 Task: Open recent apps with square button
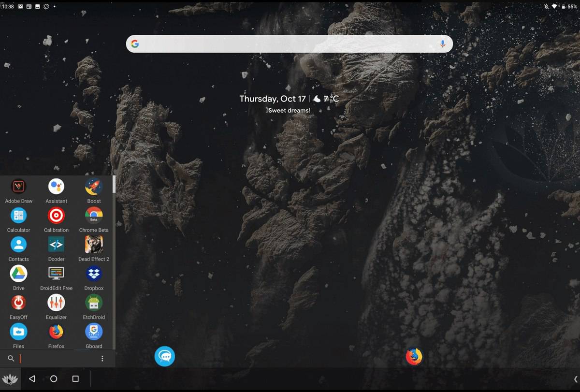coord(75,379)
